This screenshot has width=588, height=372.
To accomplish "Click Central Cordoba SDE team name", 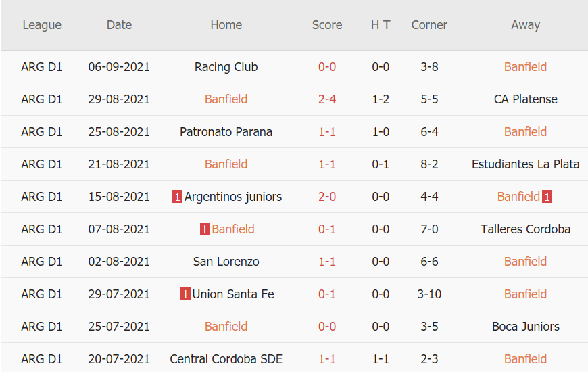I will pos(226,359).
